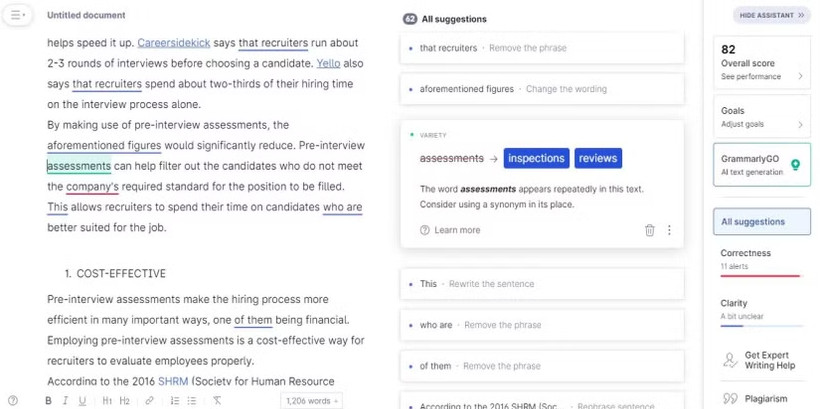The width and height of the screenshot is (820, 409).
Task: Click the clear formatting icon
Action: pyautogui.click(x=217, y=401)
